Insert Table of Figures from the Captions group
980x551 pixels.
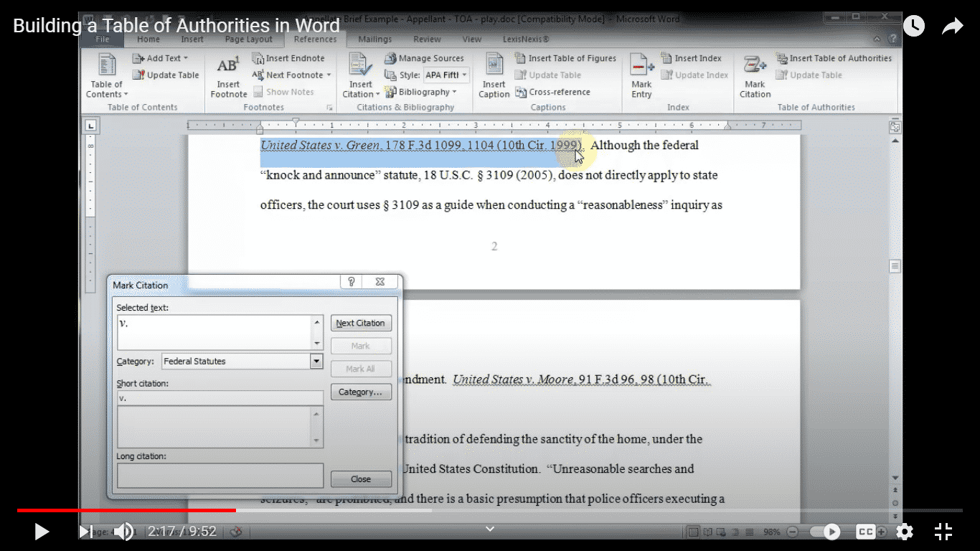tap(565, 58)
